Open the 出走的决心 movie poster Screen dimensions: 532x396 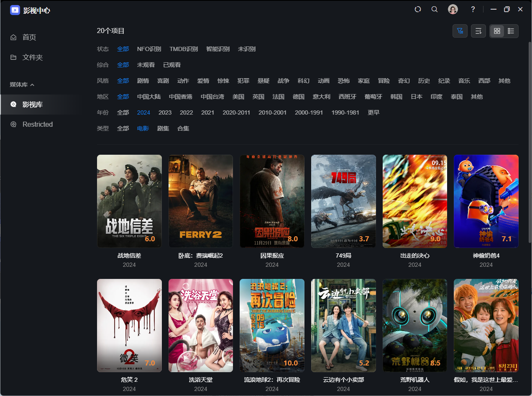click(x=415, y=201)
